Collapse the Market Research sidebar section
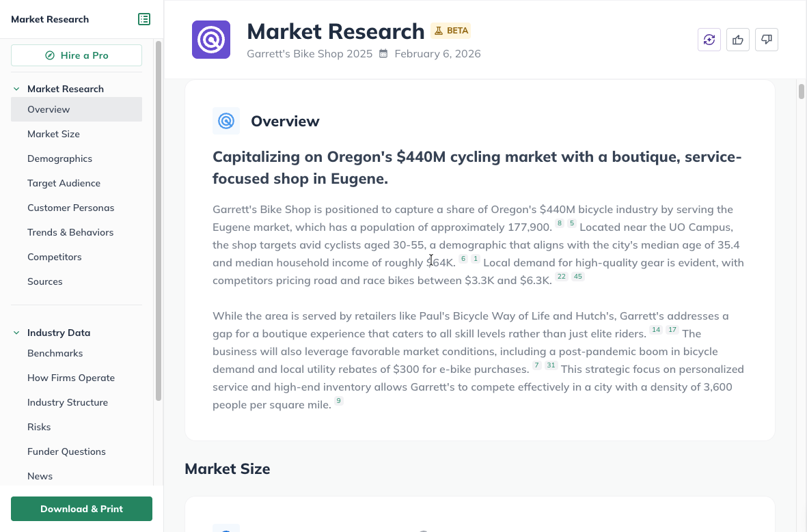 [x=16, y=88]
